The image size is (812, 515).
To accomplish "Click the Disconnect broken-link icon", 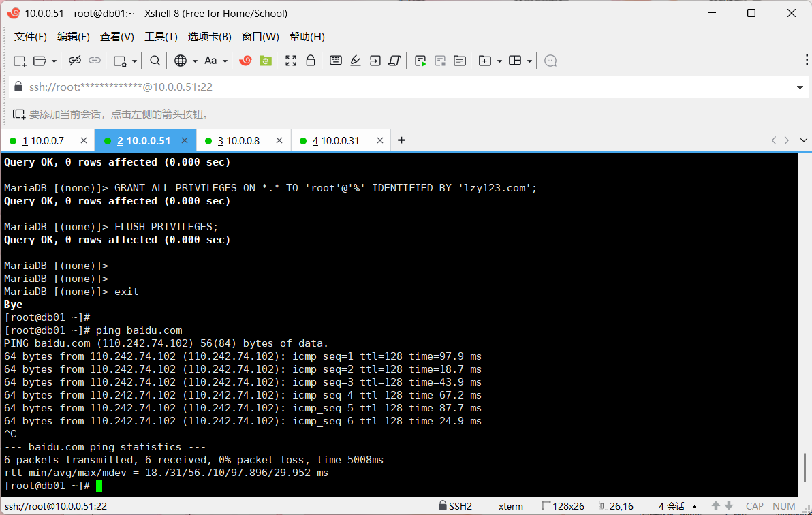I will 74,61.
